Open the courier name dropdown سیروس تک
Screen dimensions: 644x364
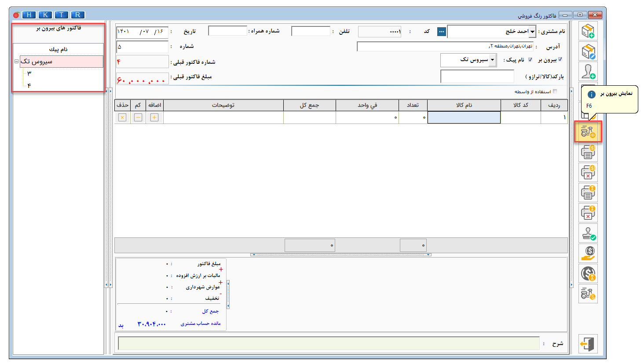(493, 60)
